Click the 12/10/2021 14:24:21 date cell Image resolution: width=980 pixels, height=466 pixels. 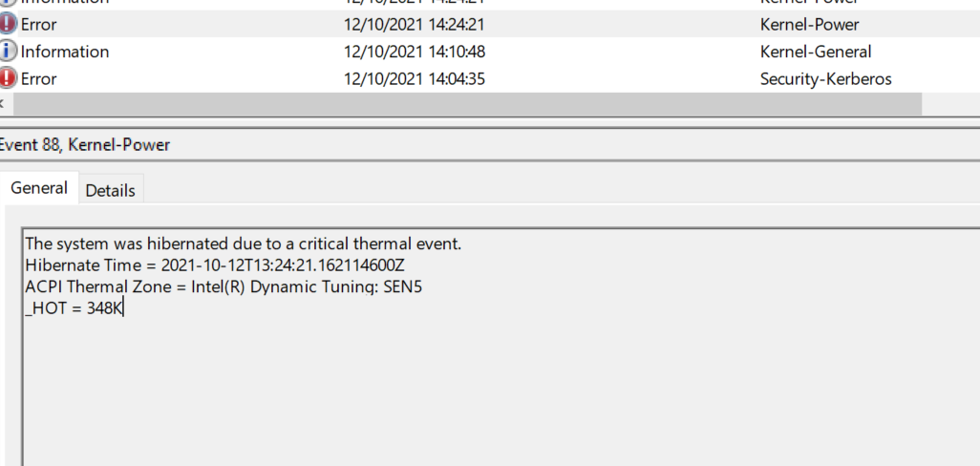click(414, 25)
